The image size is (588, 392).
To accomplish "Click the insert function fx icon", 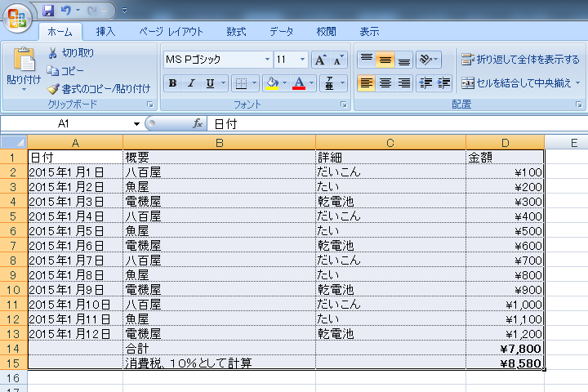I will coord(197,123).
